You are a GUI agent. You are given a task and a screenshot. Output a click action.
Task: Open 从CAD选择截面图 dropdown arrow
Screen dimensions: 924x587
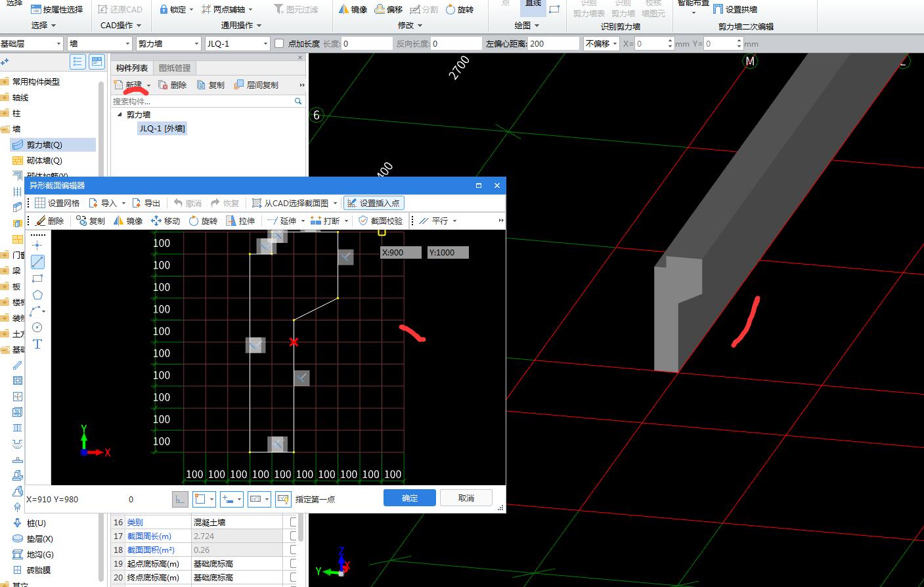point(335,204)
